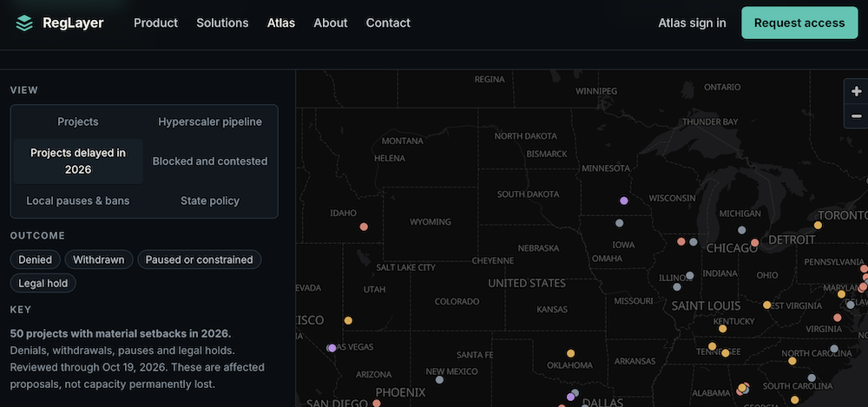Open the Atlas sign in link
This screenshot has height=407, width=868.
pyautogui.click(x=692, y=23)
